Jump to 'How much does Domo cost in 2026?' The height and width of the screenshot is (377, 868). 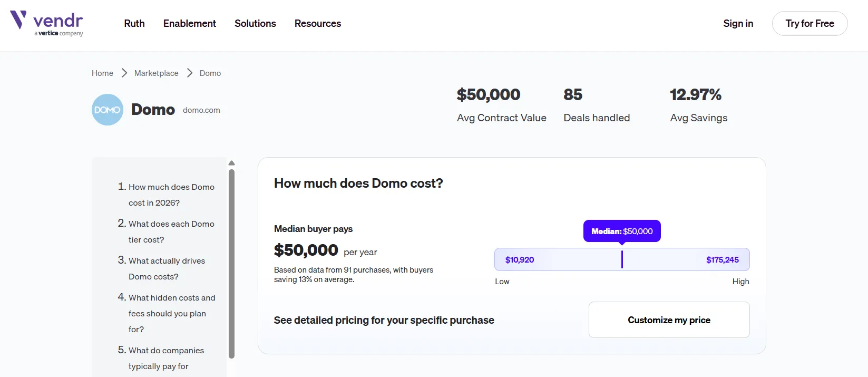[x=171, y=195]
